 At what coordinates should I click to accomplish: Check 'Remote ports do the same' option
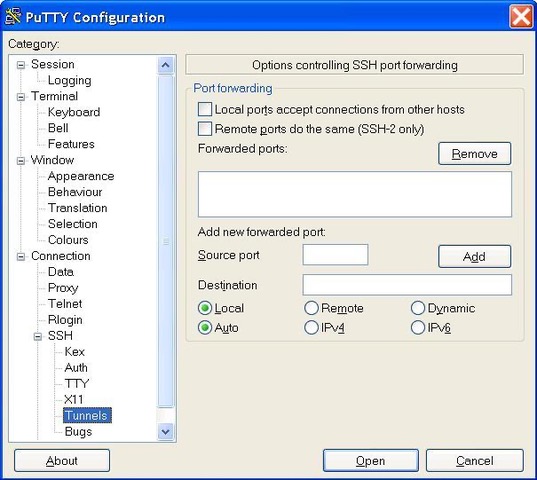205,129
